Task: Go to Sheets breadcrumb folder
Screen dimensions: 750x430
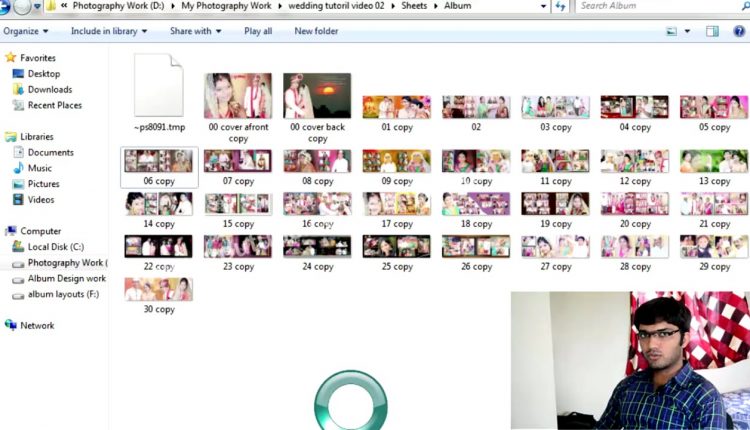Action: [x=414, y=6]
